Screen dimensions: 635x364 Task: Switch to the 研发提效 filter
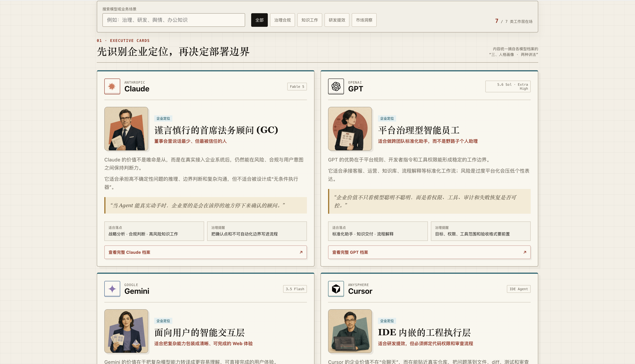pyautogui.click(x=337, y=20)
